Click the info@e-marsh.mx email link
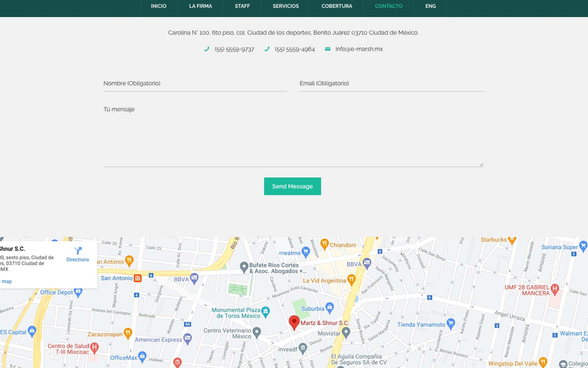The width and height of the screenshot is (588, 368). pyautogui.click(x=359, y=49)
